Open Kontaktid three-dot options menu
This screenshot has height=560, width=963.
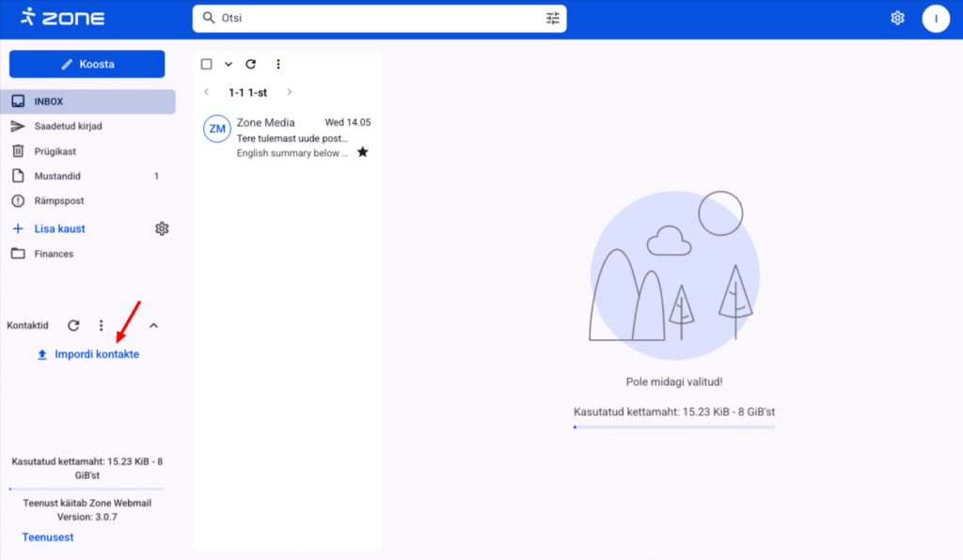(101, 325)
